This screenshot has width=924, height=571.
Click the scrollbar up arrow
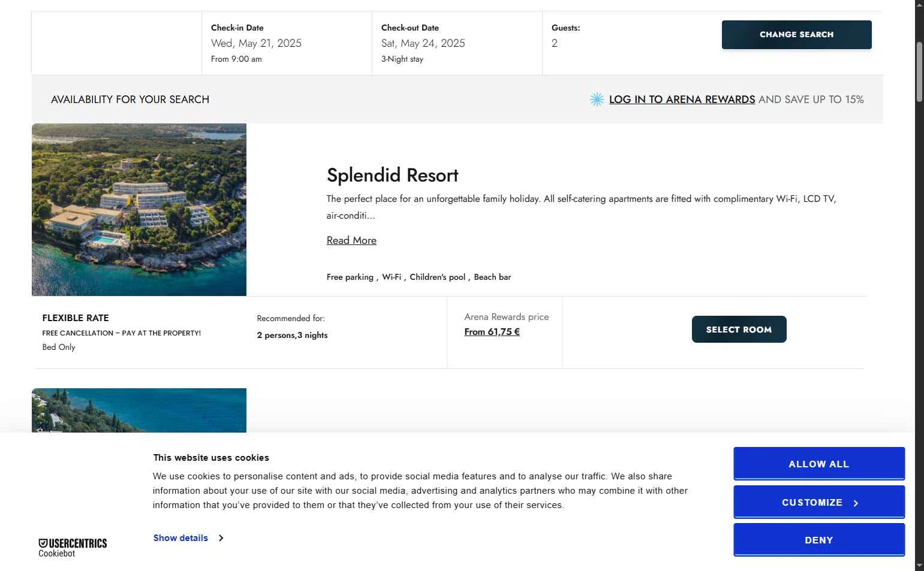[919, 5]
